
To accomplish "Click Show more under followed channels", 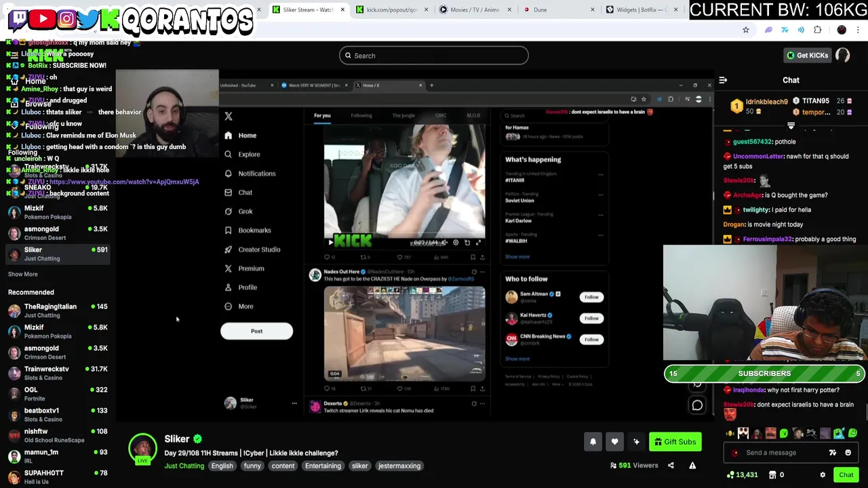I will (23, 274).
